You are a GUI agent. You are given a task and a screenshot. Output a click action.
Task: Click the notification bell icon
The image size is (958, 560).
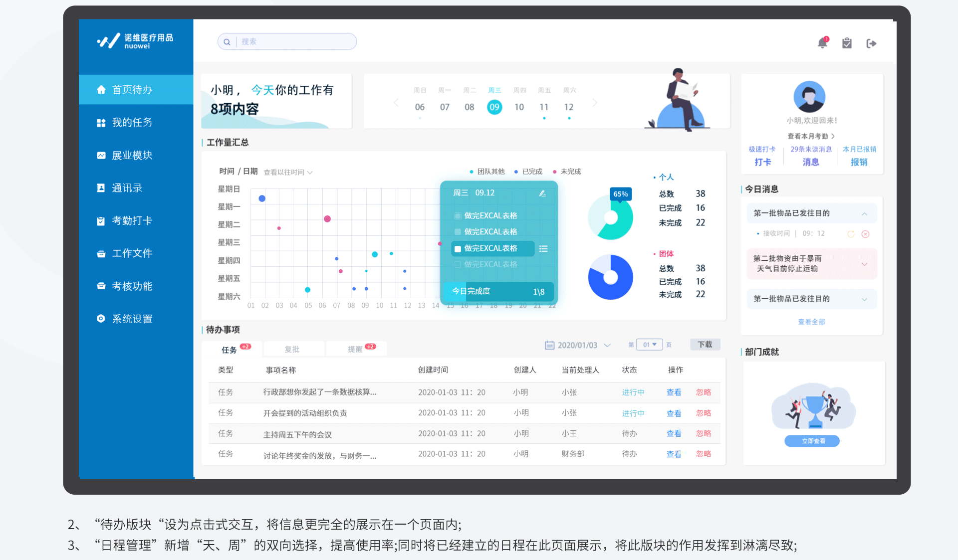coord(822,43)
